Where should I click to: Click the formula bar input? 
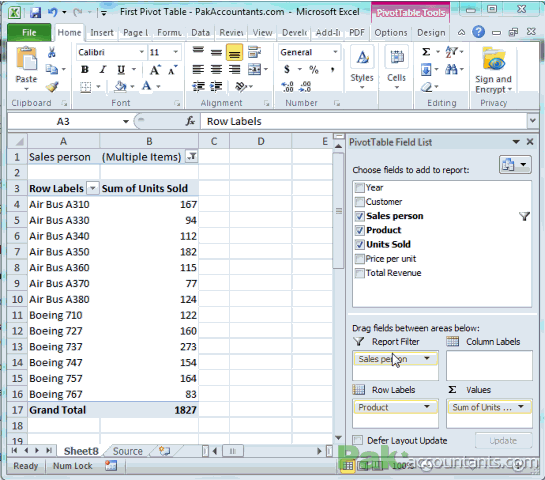coord(363,121)
